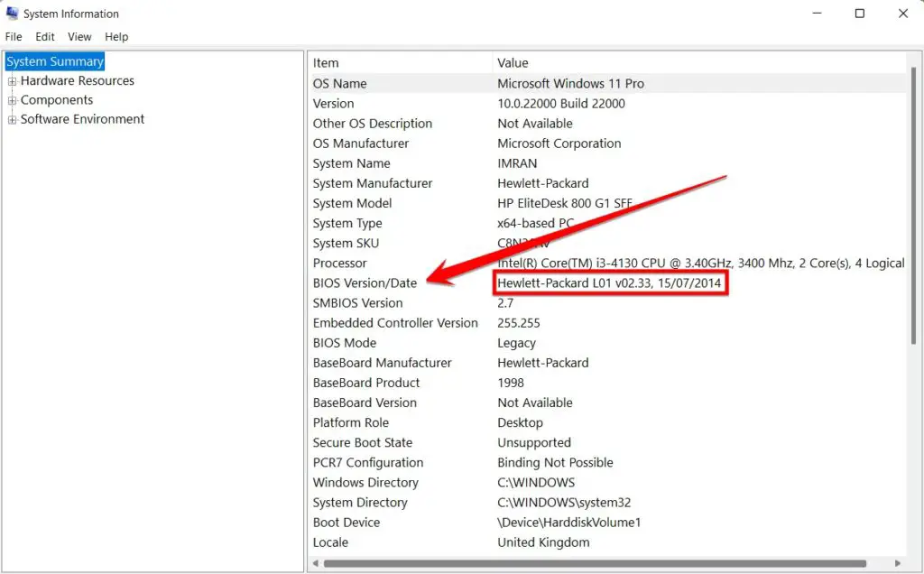Click the OS Manufacturer item
The image size is (924, 574).
361,143
